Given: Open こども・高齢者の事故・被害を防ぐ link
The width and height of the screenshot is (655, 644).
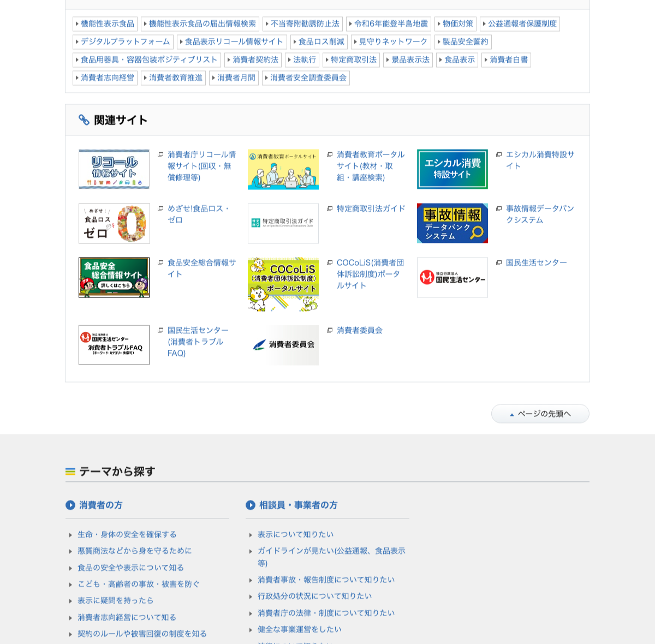Looking at the screenshot, I should 139,584.
